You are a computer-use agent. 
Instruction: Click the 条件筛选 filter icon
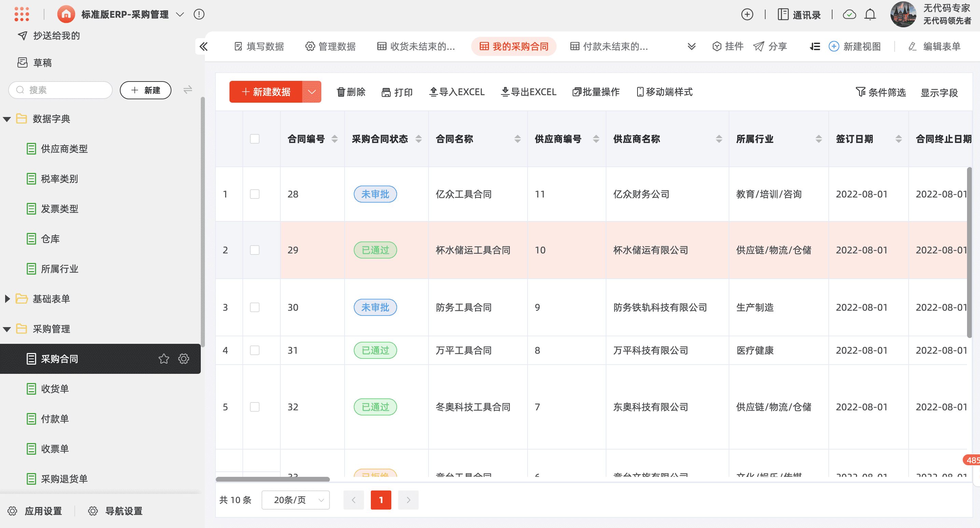(x=860, y=92)
